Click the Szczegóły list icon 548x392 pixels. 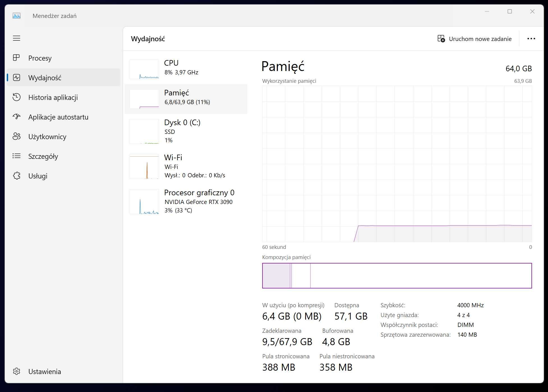[17, 156]
